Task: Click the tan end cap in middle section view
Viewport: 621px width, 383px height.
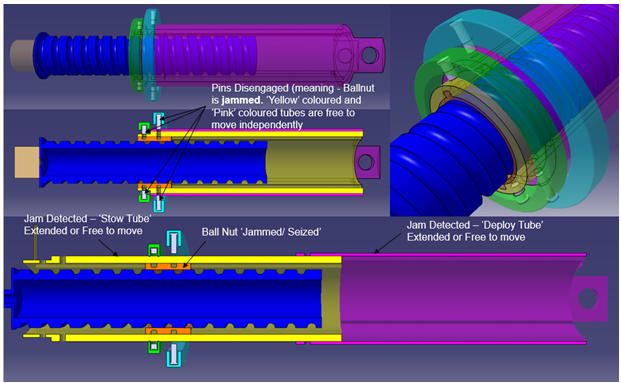Action: click(x=27, y=162)
